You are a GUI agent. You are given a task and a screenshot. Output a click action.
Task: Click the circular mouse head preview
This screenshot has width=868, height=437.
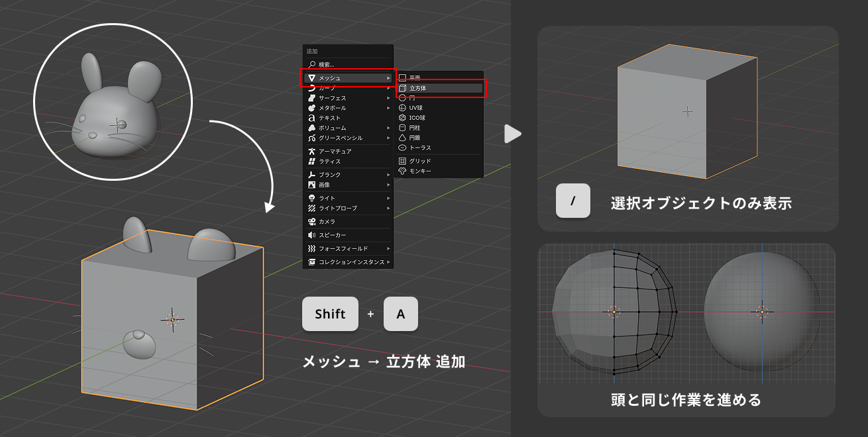point(113,102)
